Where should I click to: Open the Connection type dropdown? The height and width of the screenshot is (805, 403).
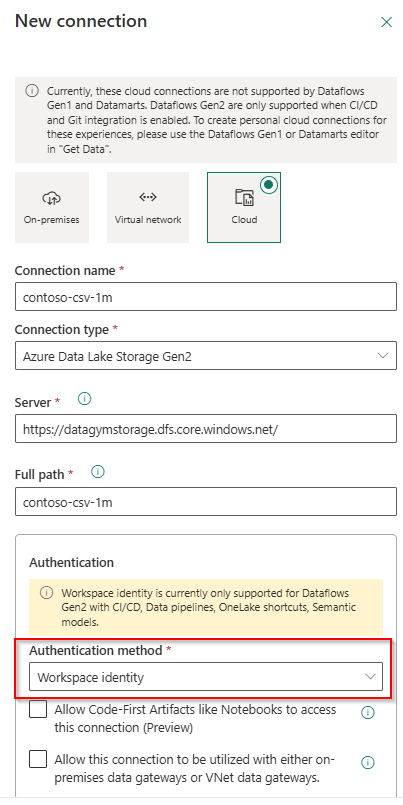(206, 356)
